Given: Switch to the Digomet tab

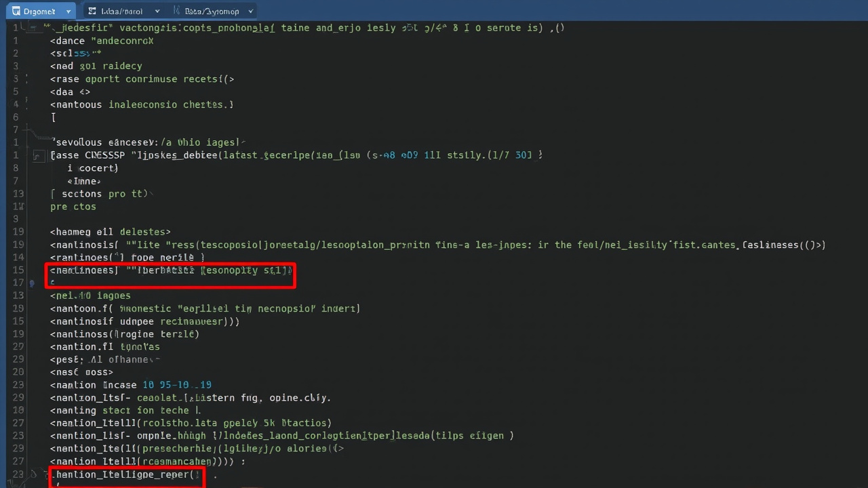Looking at the screenshot, I should [x=41, y=12].
